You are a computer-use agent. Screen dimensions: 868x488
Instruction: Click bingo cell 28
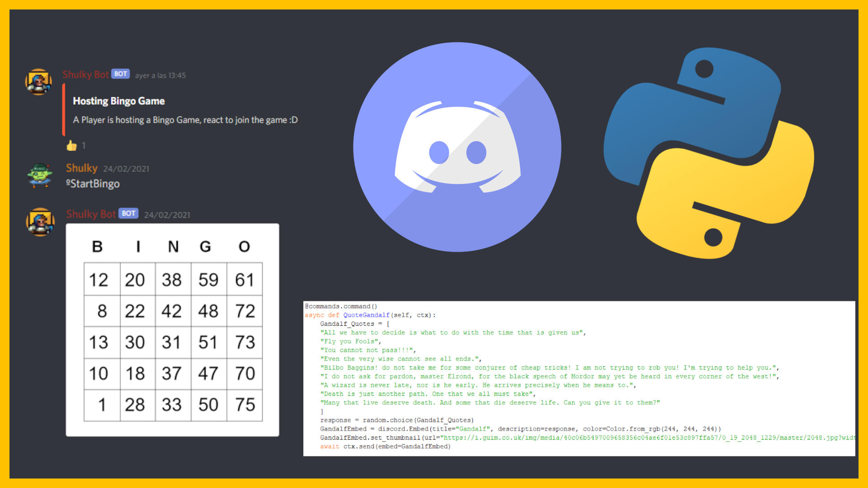pyautogui.click(x=138, y=405)
